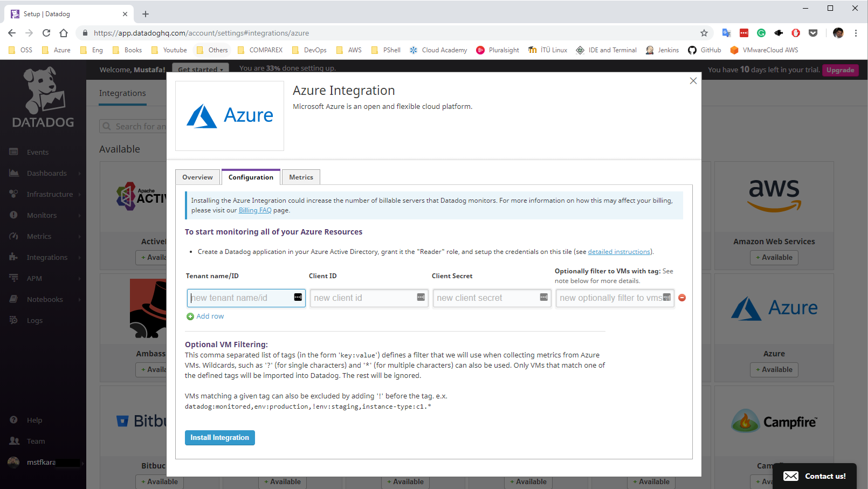The image size is (868, 489).
Task: Open a new browser tab
Action: tap(146, 14)
